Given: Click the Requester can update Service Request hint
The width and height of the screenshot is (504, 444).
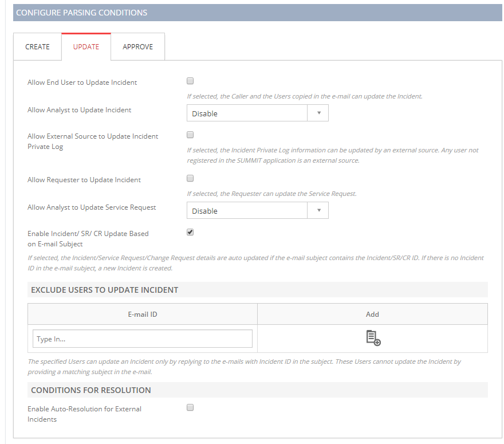Looking at the screenshot, I should [x=271, y=194].
